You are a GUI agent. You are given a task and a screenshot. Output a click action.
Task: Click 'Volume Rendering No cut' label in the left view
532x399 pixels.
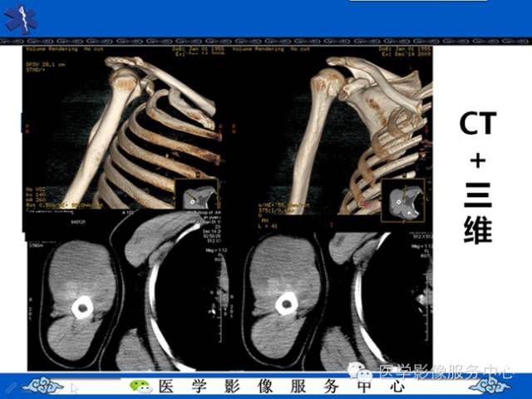[x=63, y=49]
